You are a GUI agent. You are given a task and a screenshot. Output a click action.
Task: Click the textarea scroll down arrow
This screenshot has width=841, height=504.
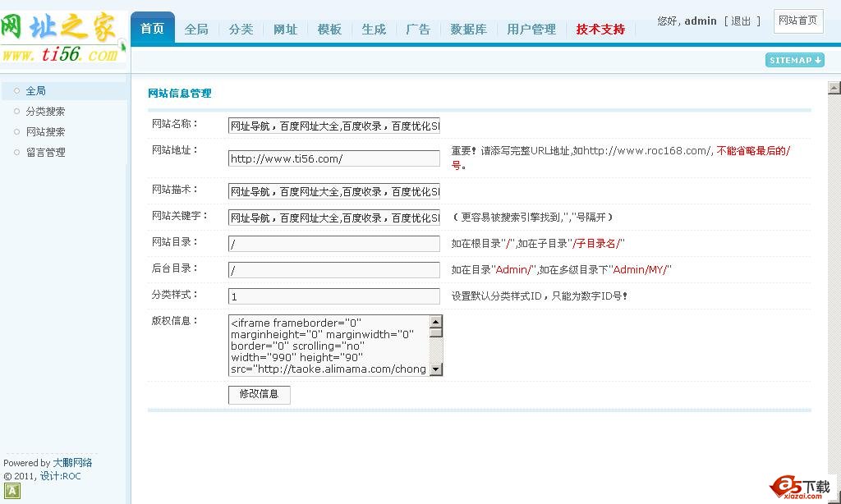(436, 369)
